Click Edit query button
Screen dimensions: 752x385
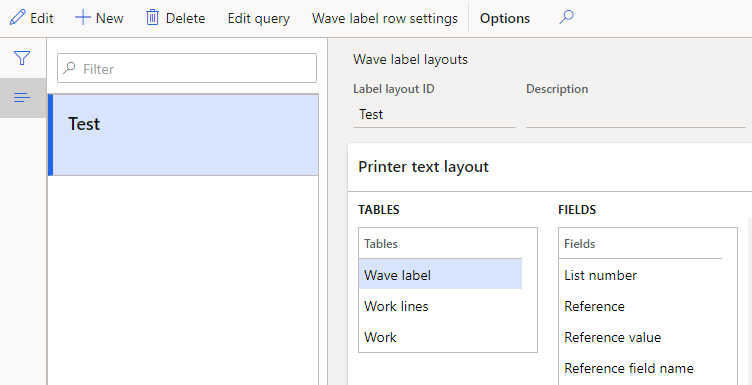258,19
